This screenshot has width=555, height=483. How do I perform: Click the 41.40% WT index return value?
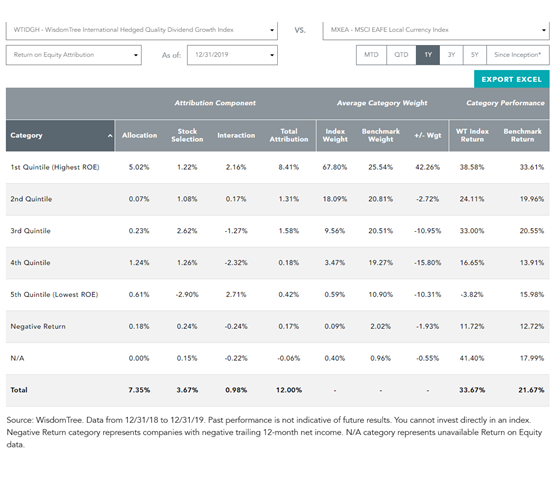[472, 358]
